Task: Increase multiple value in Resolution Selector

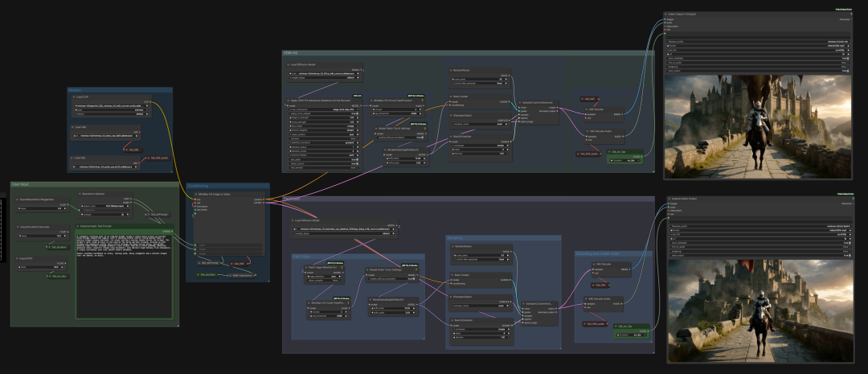Action: pyautogui.click(x=127, y=215)
